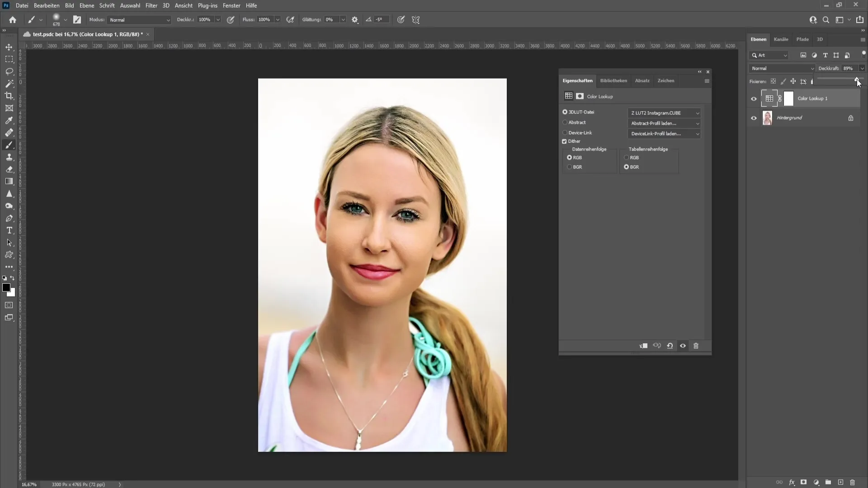Clip adjustment to layer below
The height and width of the screenshot is (488, 868).
[x=644, y=346]
